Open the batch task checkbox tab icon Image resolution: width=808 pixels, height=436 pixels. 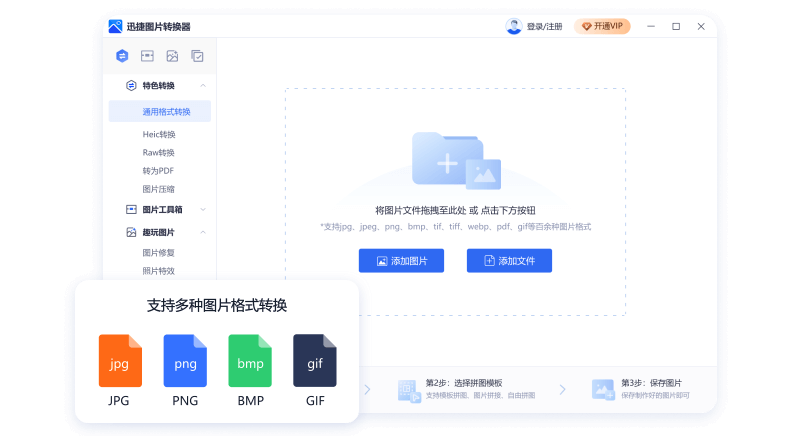(197, 56)
